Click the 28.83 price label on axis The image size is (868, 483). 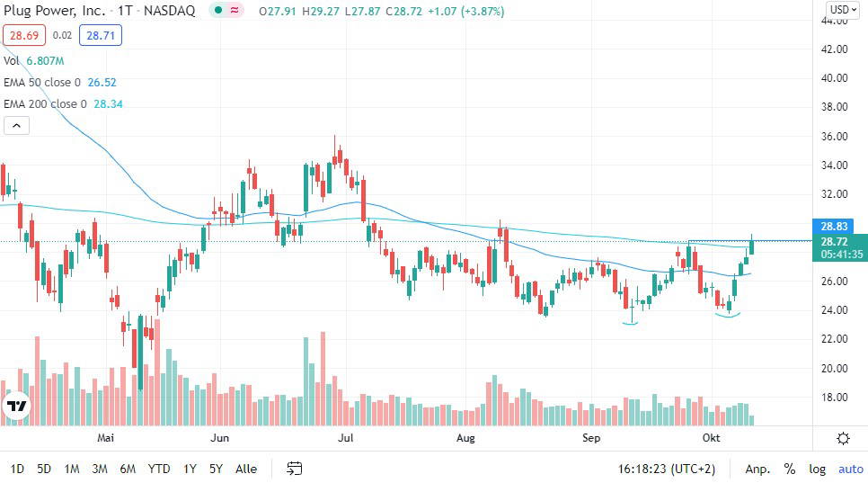pyautogui.click(x=833, y=226)
